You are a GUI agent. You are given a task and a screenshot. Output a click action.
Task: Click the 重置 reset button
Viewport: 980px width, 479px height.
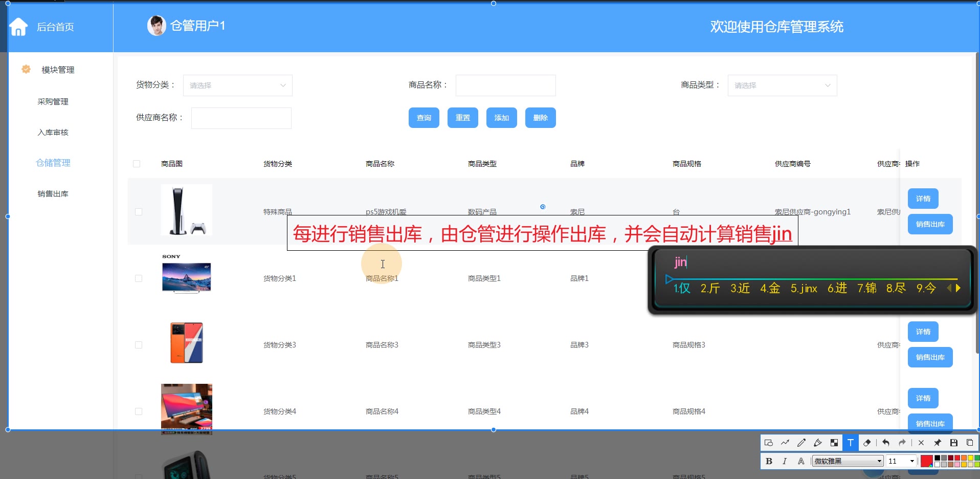[x=463, y=118]
